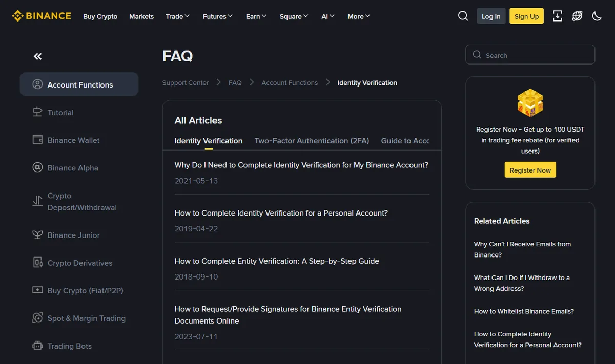
Task: Click the Binance Alpha icon
Action: (37, 167)
